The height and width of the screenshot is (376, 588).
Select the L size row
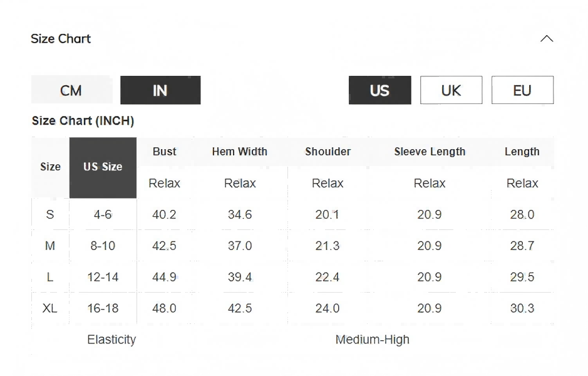pos(50,277)
